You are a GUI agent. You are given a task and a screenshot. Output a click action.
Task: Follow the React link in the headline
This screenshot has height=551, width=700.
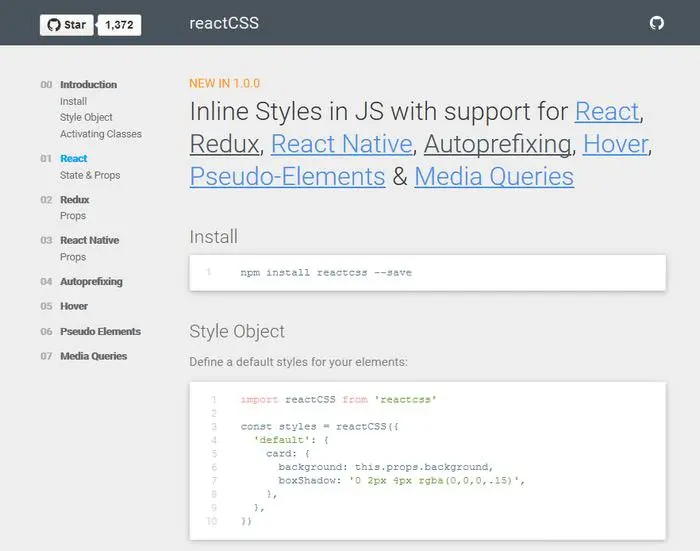608,111
